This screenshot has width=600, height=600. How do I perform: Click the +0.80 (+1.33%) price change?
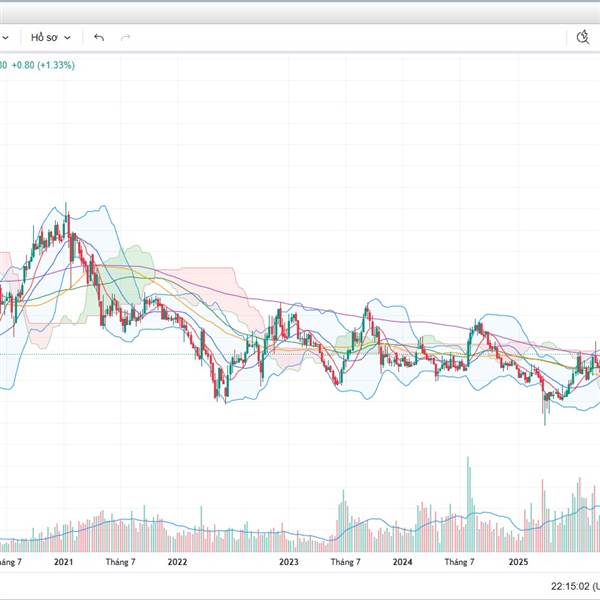click(x=40, y=65)
